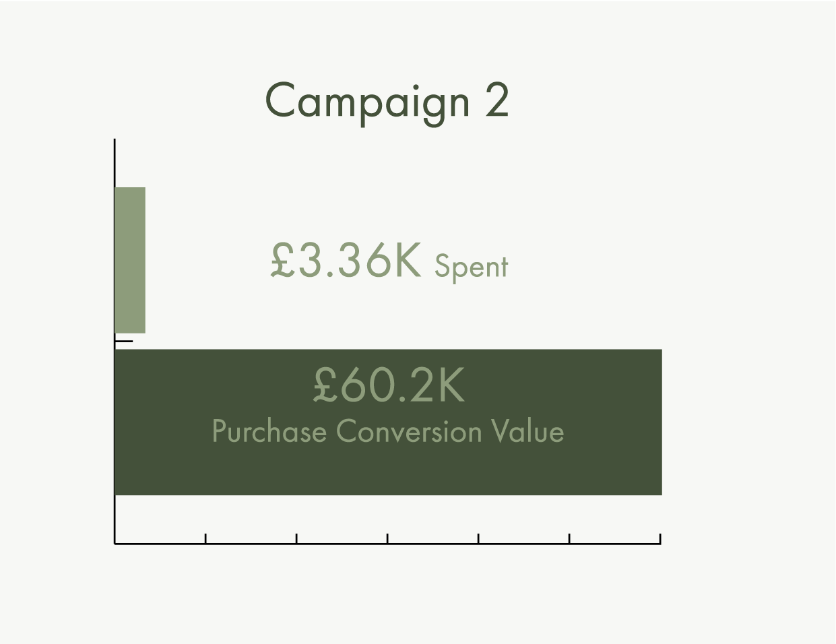
Task: Click the pound sign in "£60.2K"
Action: pyautogui.click(x=325, y=386)
